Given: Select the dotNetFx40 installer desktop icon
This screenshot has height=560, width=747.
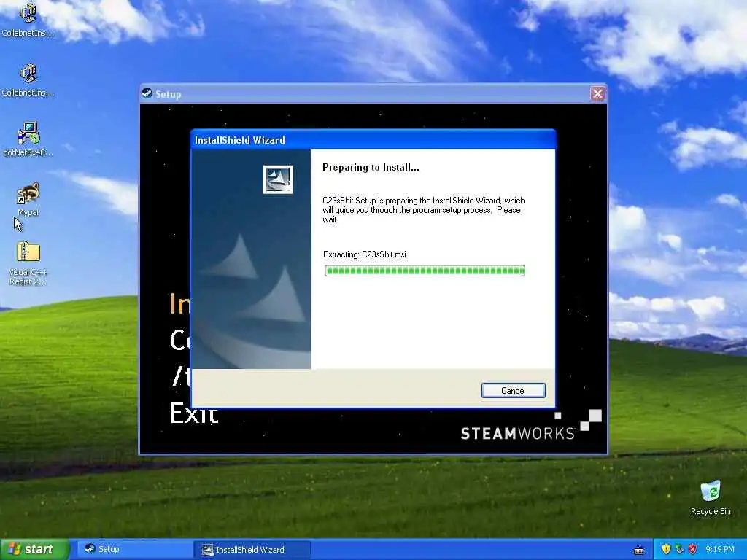Looking at the screenshot, I should [x=28, y=139].
